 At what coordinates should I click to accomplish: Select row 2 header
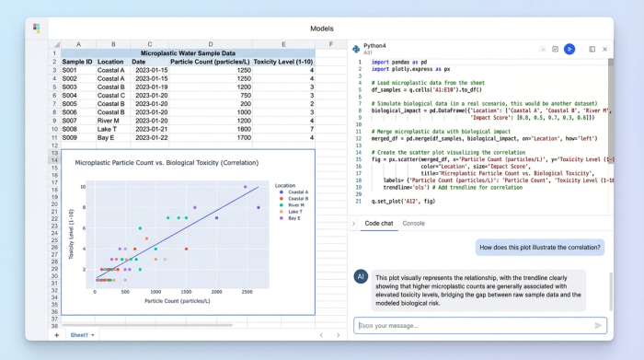(x=54, y=62)
